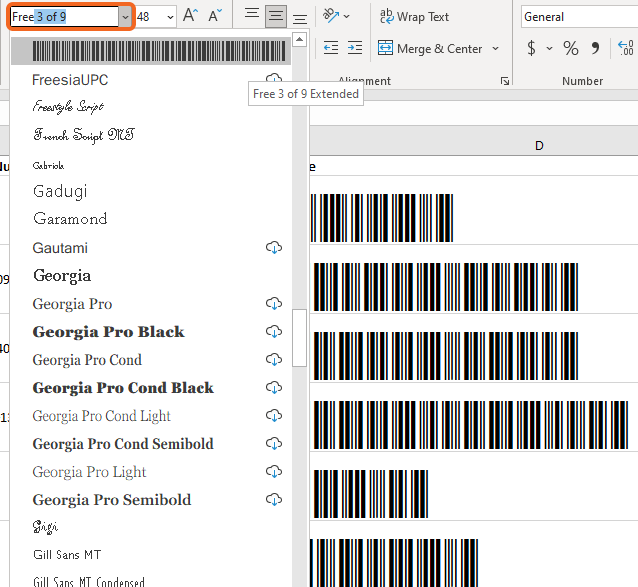Click the Decrease Indent icon

tap(331, 48)
